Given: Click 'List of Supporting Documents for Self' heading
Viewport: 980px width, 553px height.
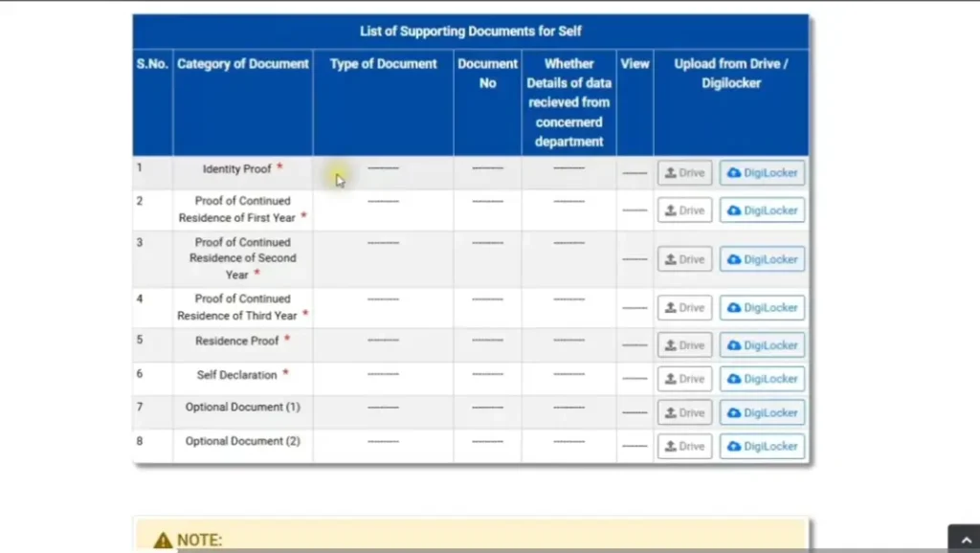Looking at the screenshot, I should [x=471, y=32].
